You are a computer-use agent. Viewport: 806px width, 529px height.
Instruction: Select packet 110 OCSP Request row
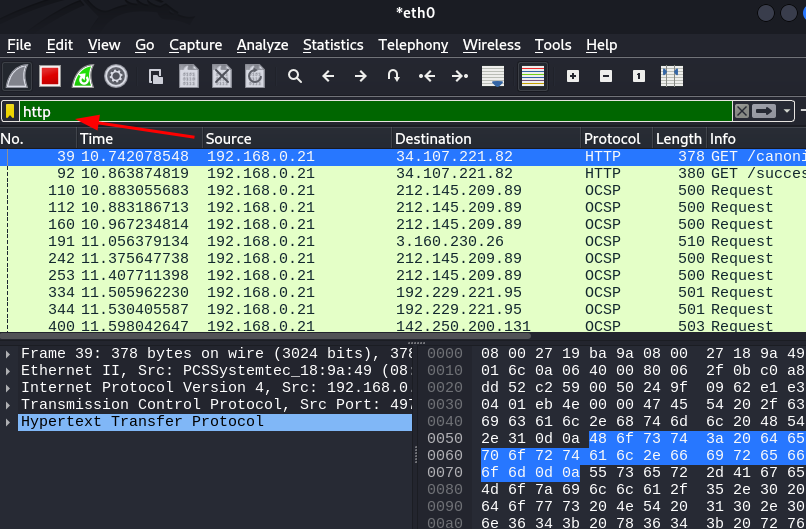[x=403, y=191]
